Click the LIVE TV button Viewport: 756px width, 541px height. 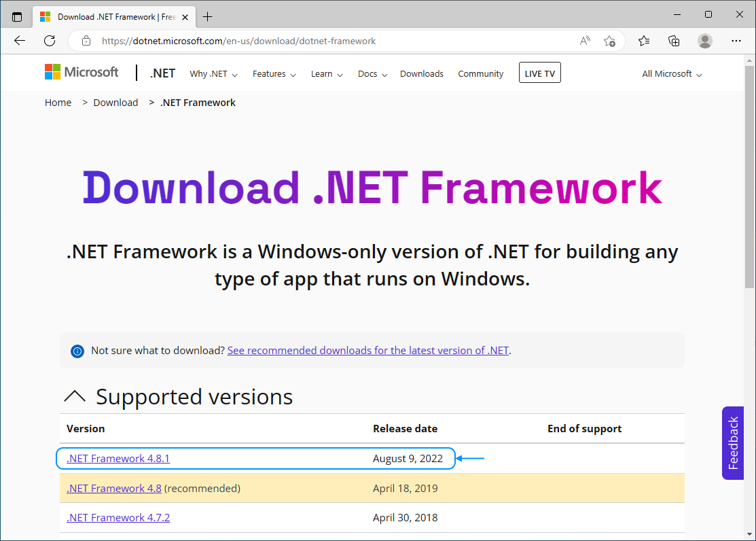pos(539,73)
